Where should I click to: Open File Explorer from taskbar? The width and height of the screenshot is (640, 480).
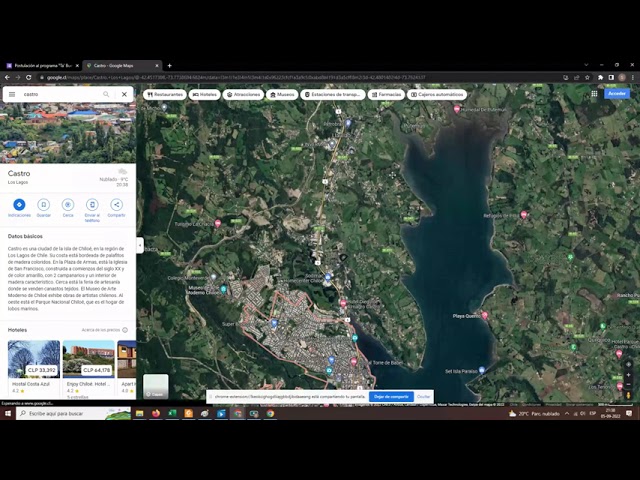pos(140,413)
